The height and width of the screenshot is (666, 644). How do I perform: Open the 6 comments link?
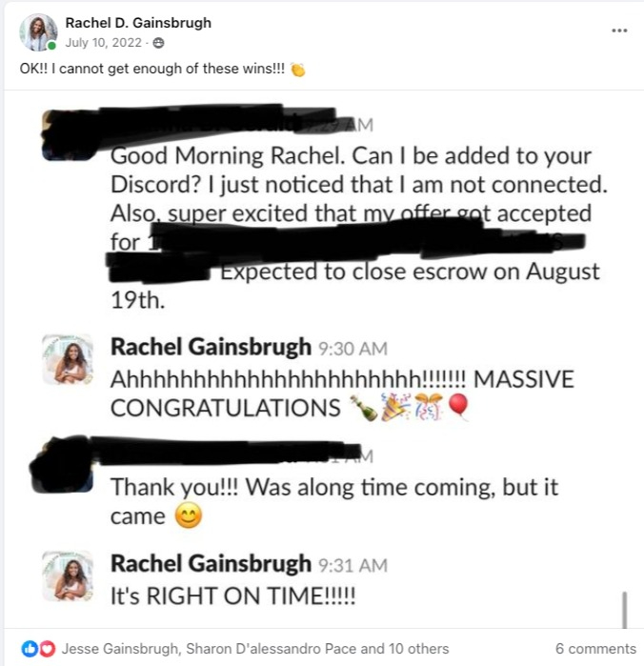pos(595,649)
